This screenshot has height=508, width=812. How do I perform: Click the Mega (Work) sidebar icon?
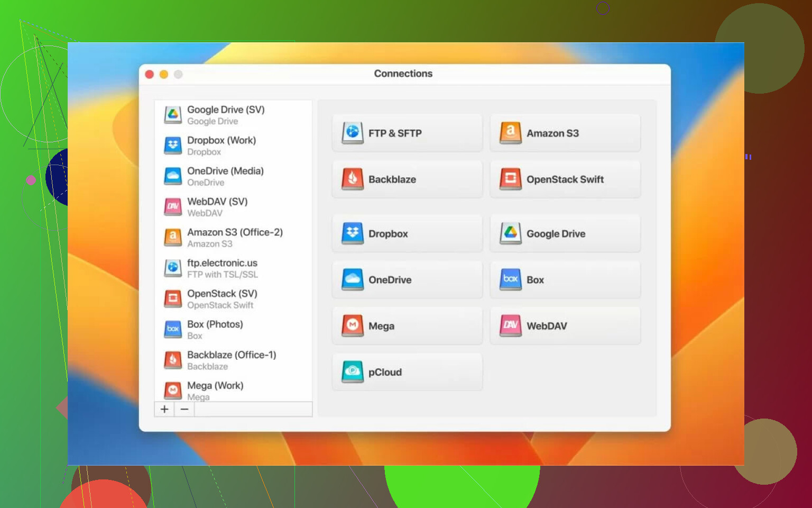[173, 391]
